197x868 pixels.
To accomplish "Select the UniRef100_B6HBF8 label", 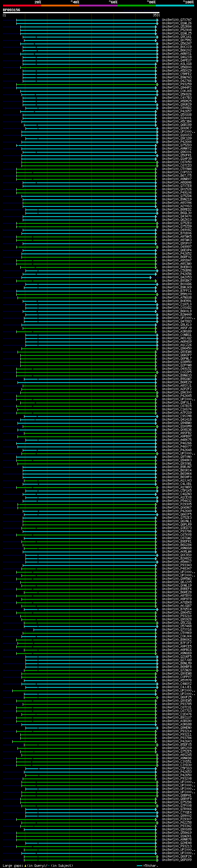I will [176, 667].
